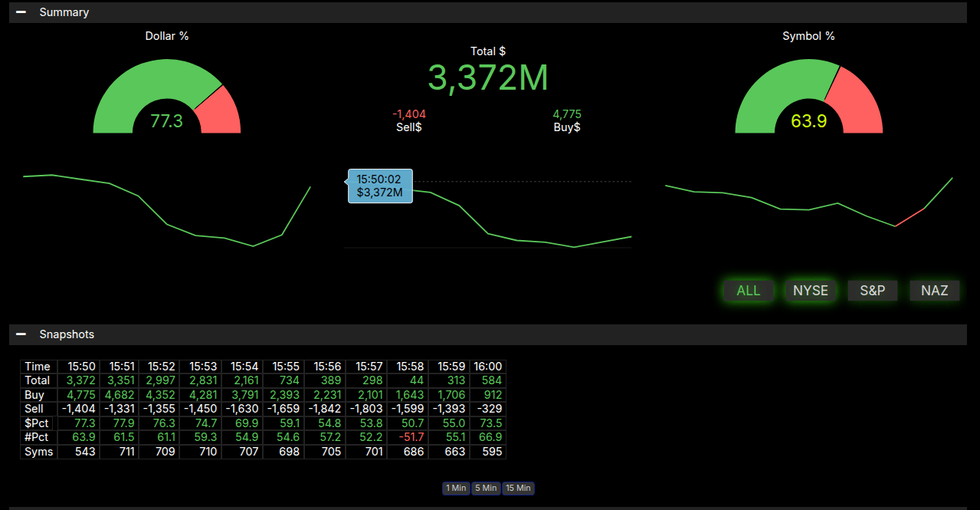980x510 pixels.
Task: Click the Sell$ label in summary
Action: 408,127
